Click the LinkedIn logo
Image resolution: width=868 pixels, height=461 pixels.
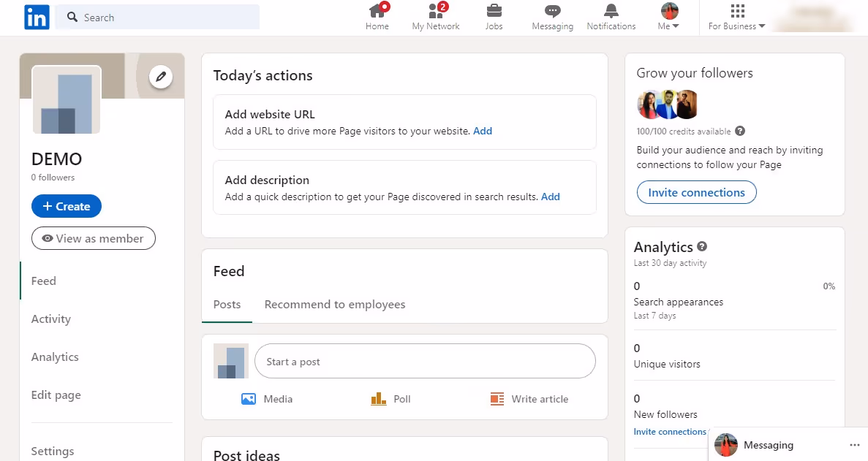pyautogui.click(x=36, y=17)
